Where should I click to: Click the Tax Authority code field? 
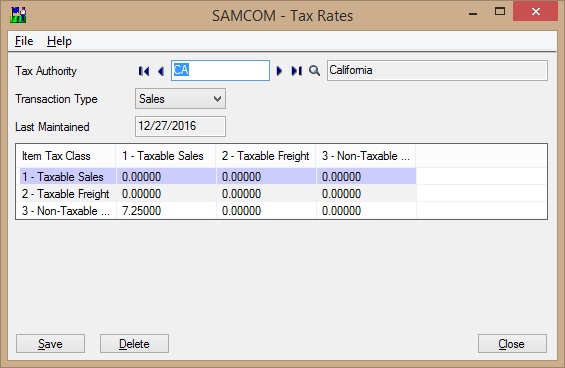(220, 70)
